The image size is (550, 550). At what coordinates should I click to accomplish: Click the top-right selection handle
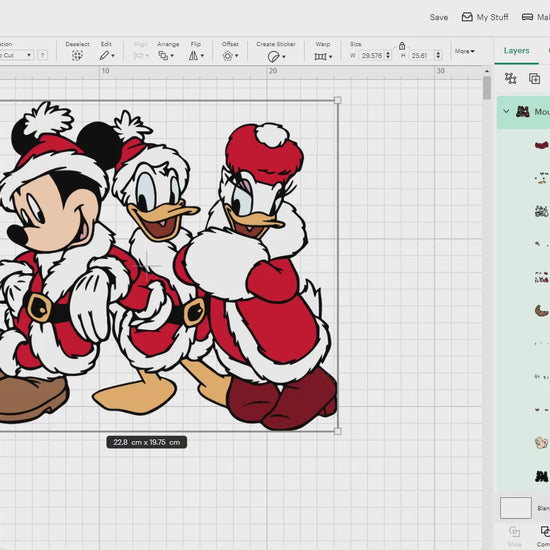pyautogui.click(x=337, y=100)
